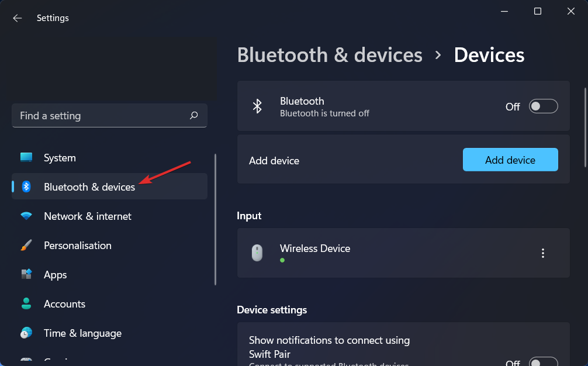Enable the Bluetooth toggle
This screenshot has height=366, width=588.
(x=543, y=106)
